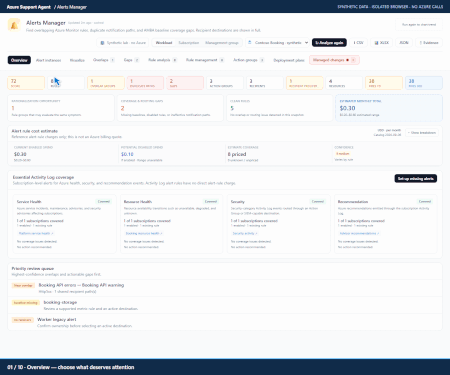
Task: Open the Overlaps tab
Action: pos(104,60)
